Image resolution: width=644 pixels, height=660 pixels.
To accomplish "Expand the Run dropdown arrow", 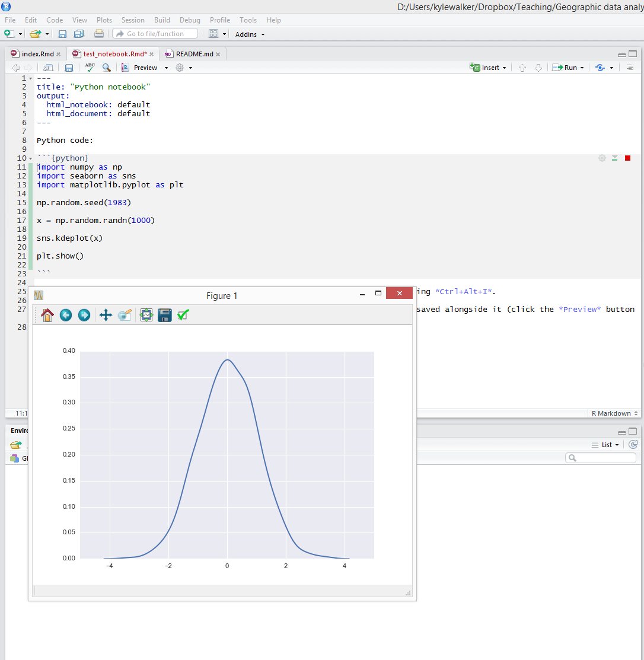I will point(582,68).
